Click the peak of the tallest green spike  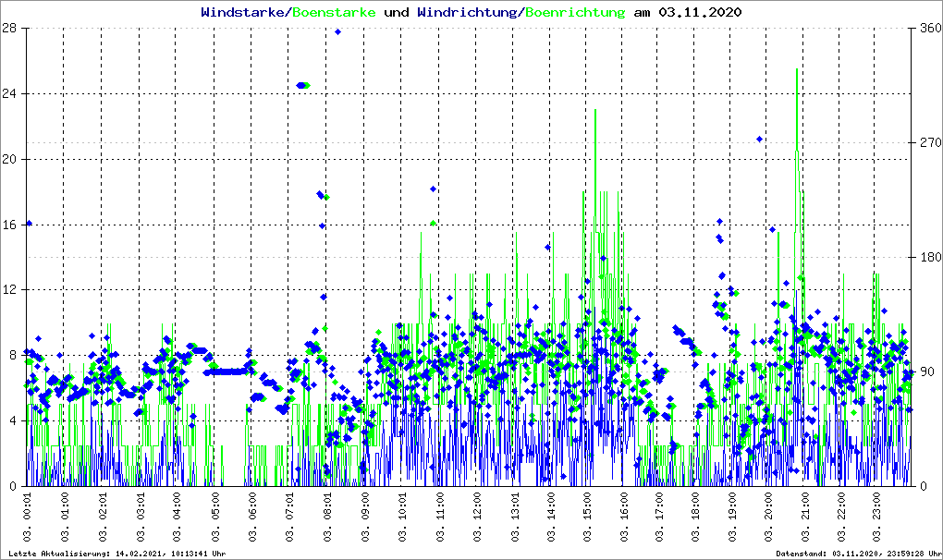[797, 69]
